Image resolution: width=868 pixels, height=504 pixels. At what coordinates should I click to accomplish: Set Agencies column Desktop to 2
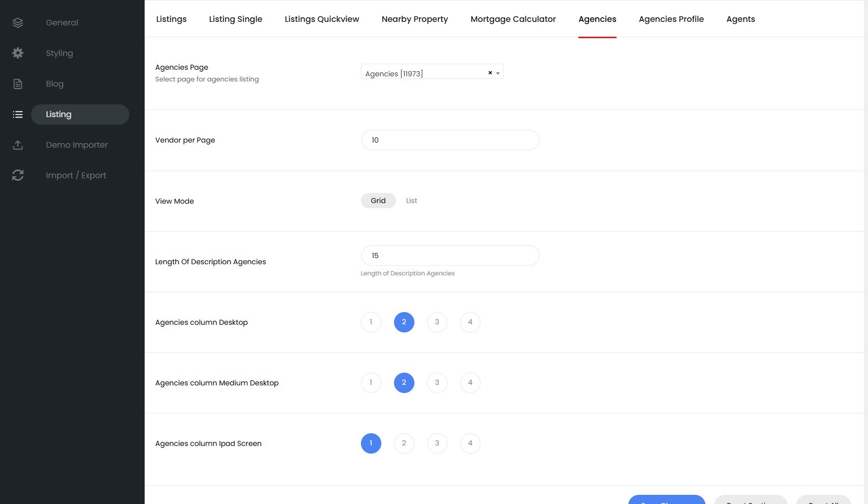pos(404,322)
